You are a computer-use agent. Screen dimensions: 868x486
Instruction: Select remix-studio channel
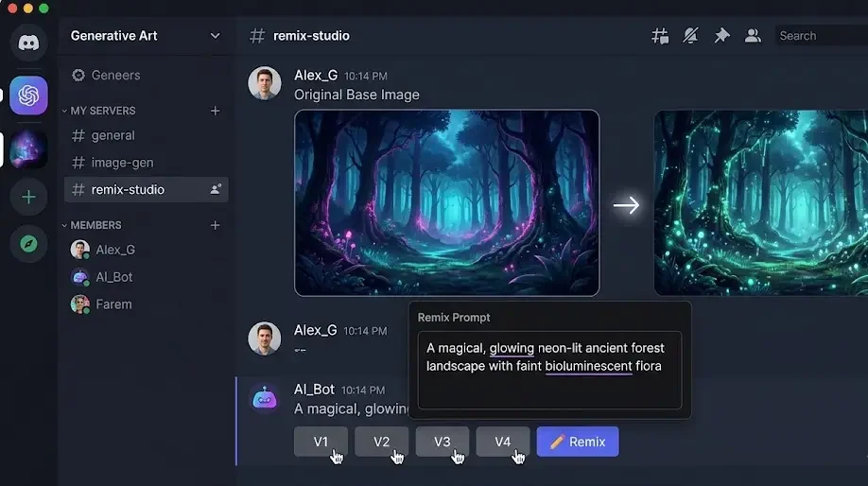tap(147, 190)
